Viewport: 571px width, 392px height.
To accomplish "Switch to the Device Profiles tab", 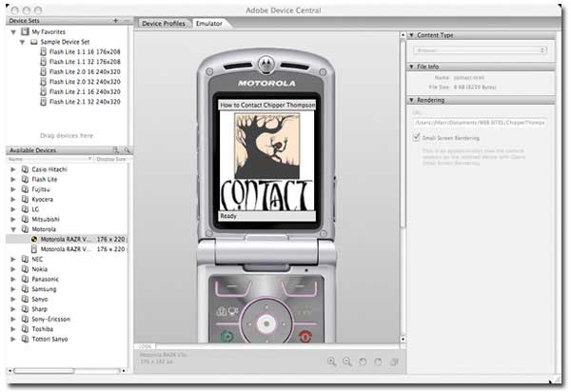I will tap(164, 22).
